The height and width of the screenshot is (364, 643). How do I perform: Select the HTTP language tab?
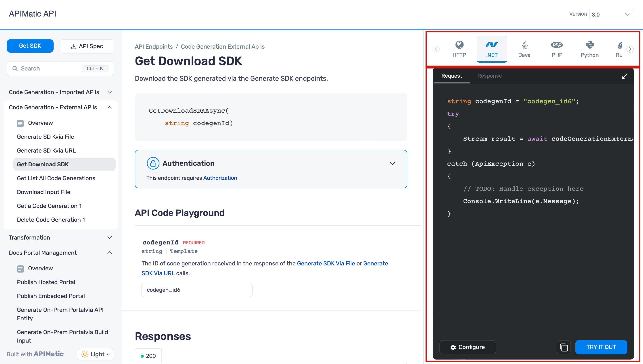pos(459,49)
